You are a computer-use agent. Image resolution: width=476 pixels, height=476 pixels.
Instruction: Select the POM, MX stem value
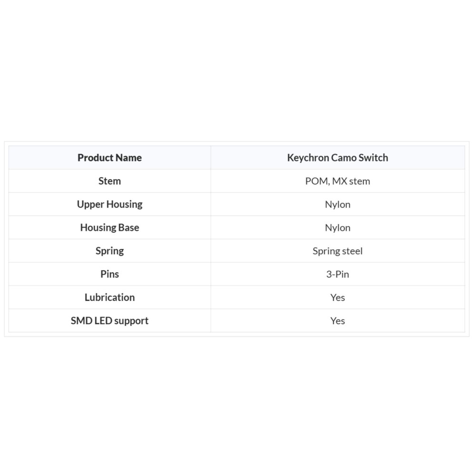click(x=337, y=181)
